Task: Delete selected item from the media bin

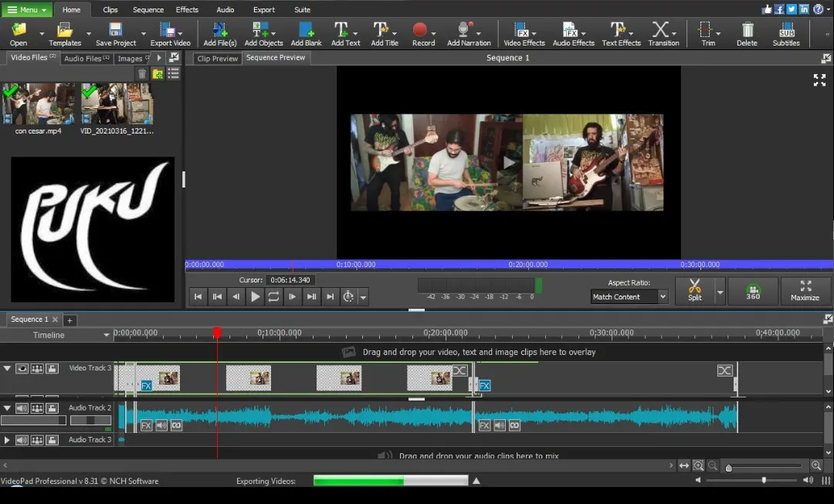Action: pos(142,74)
